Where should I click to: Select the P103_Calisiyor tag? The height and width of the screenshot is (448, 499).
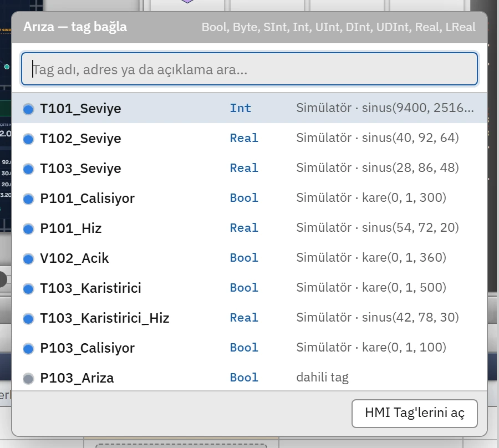(249, 348)
